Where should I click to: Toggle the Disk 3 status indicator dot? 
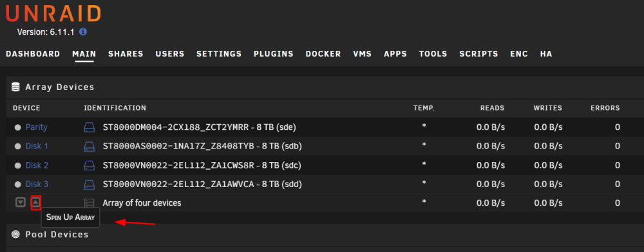(17, 184)
